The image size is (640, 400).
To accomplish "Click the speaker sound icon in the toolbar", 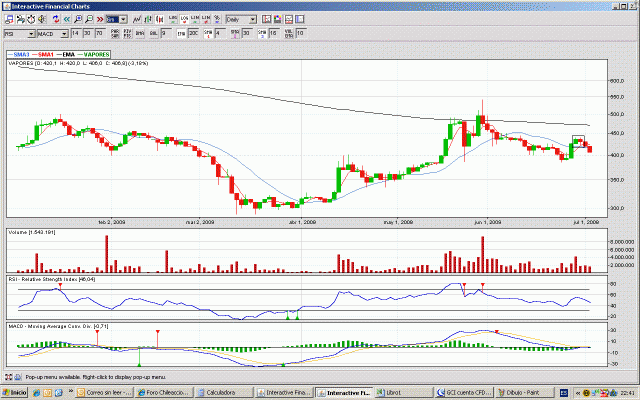I will [x=42, y=19].
